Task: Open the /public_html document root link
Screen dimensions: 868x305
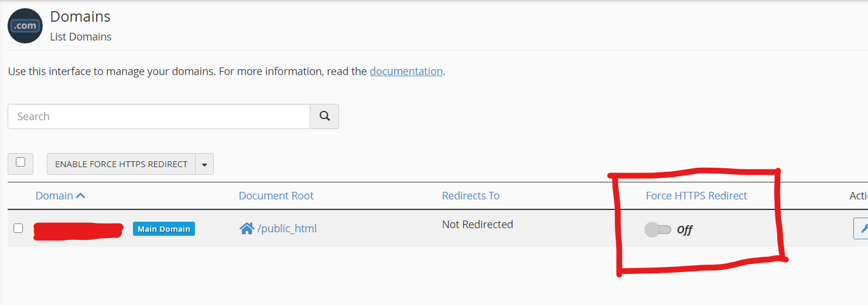Action: [x=287, y=229]
